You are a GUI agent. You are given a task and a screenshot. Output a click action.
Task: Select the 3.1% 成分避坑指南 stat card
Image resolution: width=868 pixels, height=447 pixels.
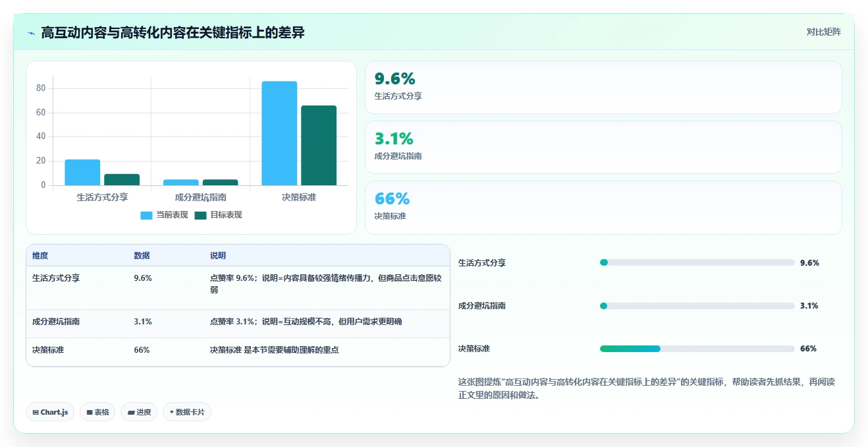[603, 148]
